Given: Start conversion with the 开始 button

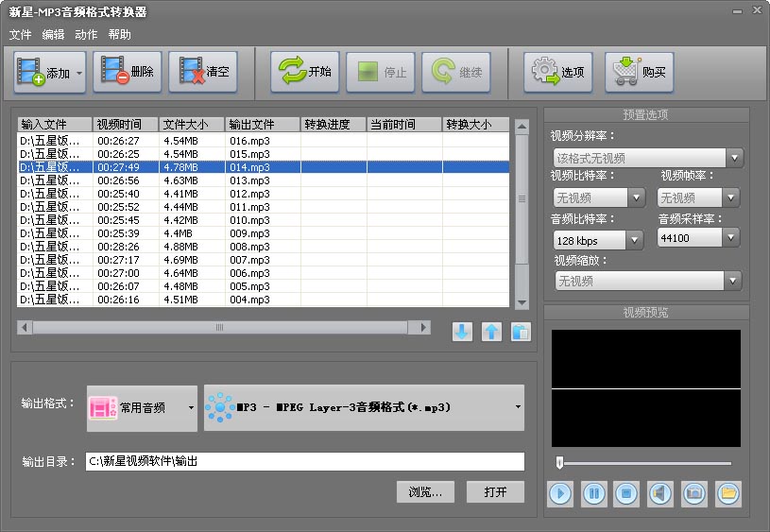Looking at the screenshot, I should [x=304, y=72].
